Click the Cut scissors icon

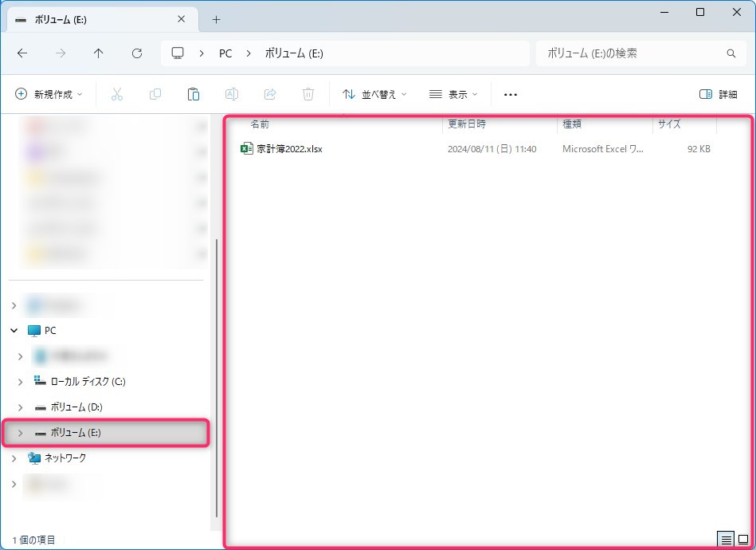pyautogui.click(x=117, y=94)
